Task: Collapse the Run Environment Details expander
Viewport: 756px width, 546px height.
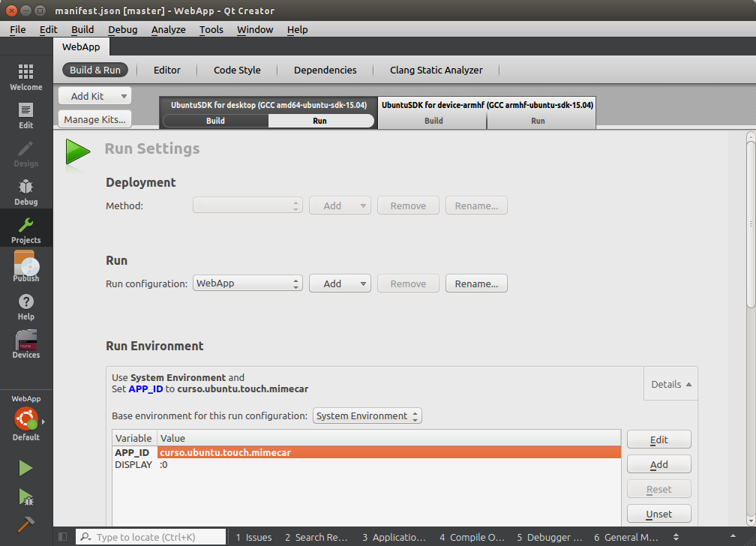Action: tap(671, 385)
